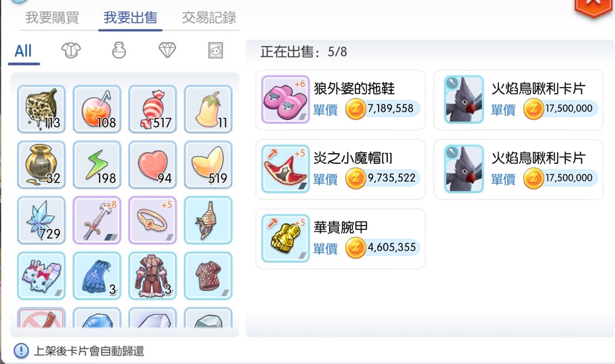
Task: Open the 華貴腕甲 listing
Action: pyautogui.click(x=341, y=239)
